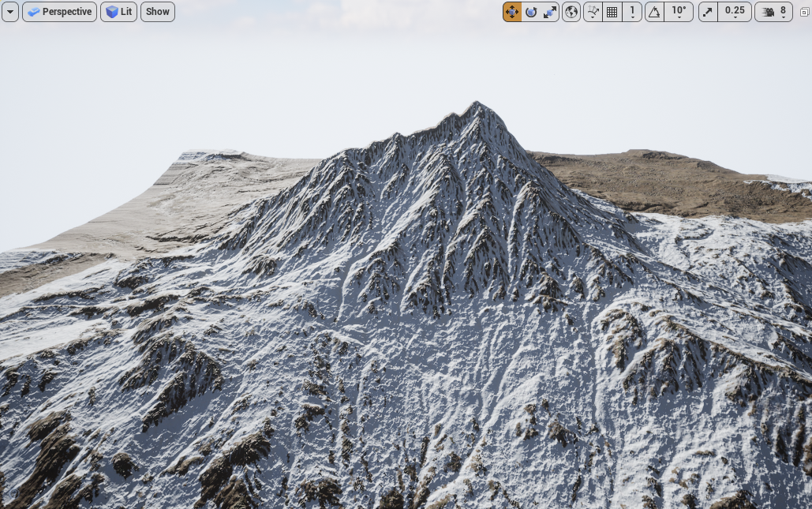Select the rotate gizmo tool

click(531, 12)
